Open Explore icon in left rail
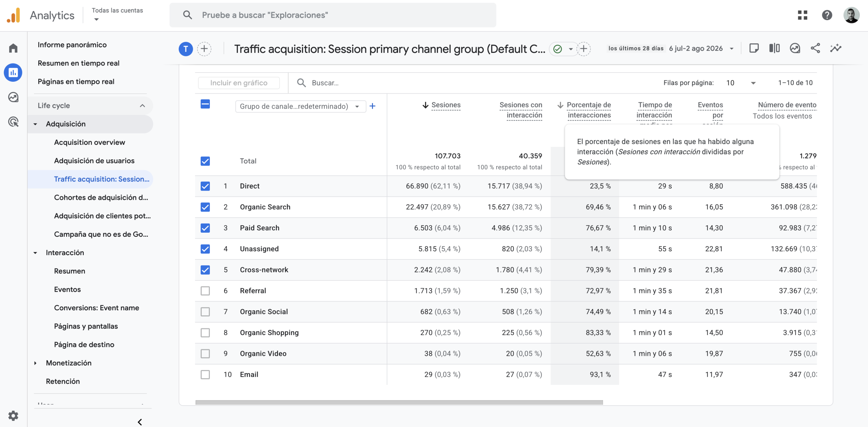Viewport: 868px width, 427px height. (x=13, y=97)
